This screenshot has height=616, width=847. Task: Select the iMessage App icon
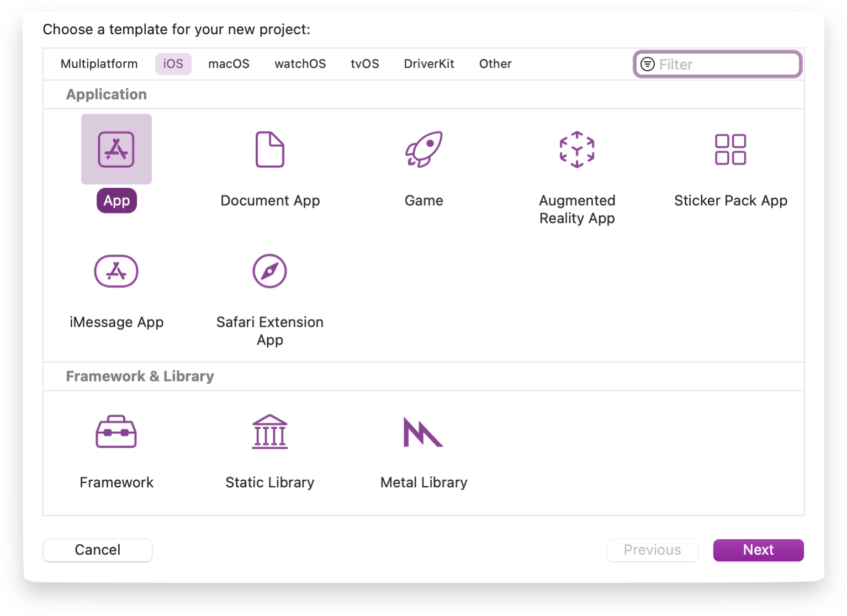pos(116,271)
